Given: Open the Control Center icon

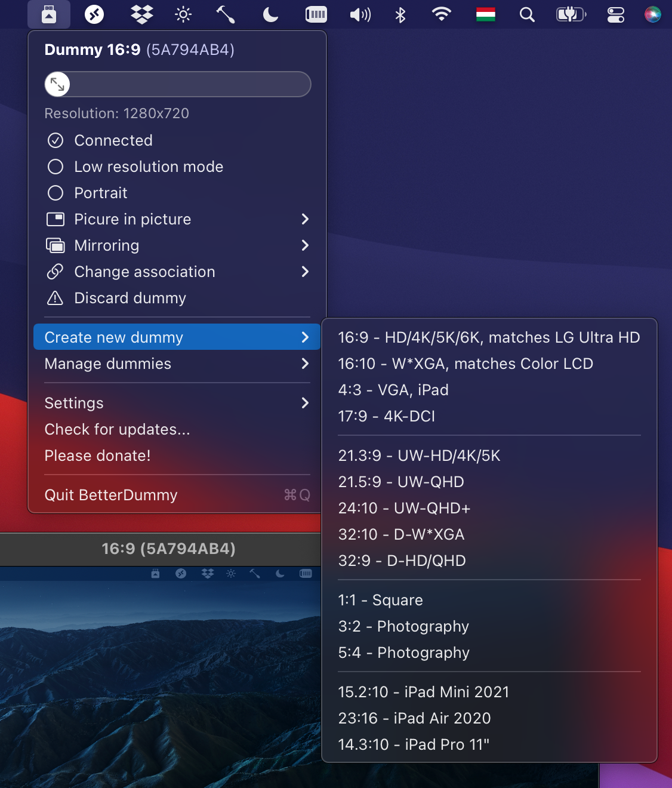Looking at the screenshot, I should (x=616, y=14).
